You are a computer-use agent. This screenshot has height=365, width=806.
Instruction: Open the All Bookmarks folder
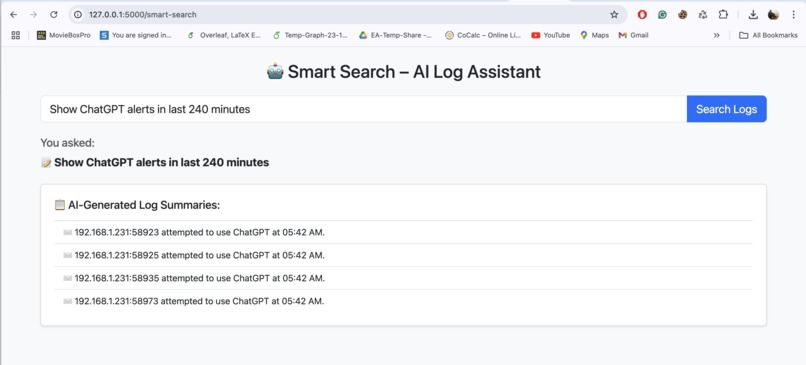coord(768,35)
